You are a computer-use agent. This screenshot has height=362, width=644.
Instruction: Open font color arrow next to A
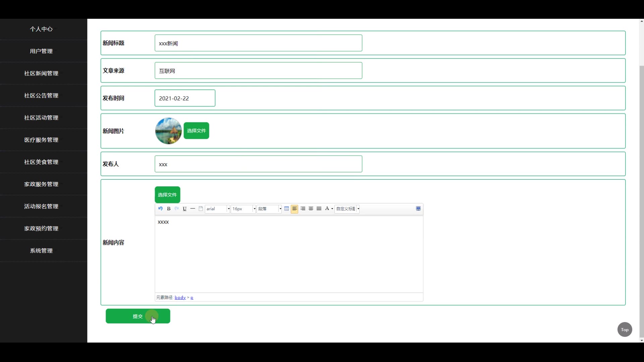click(332, 208)
